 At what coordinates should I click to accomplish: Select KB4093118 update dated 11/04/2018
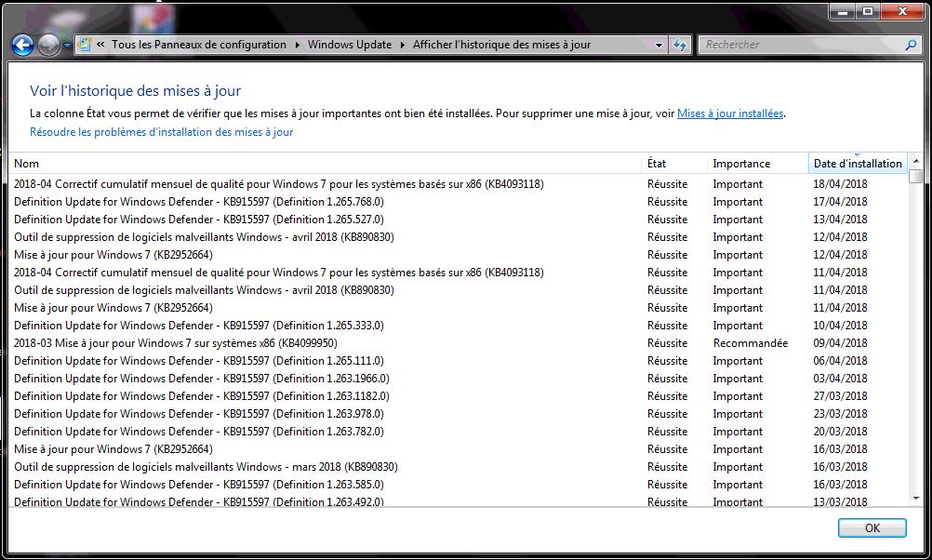(458, 273)
